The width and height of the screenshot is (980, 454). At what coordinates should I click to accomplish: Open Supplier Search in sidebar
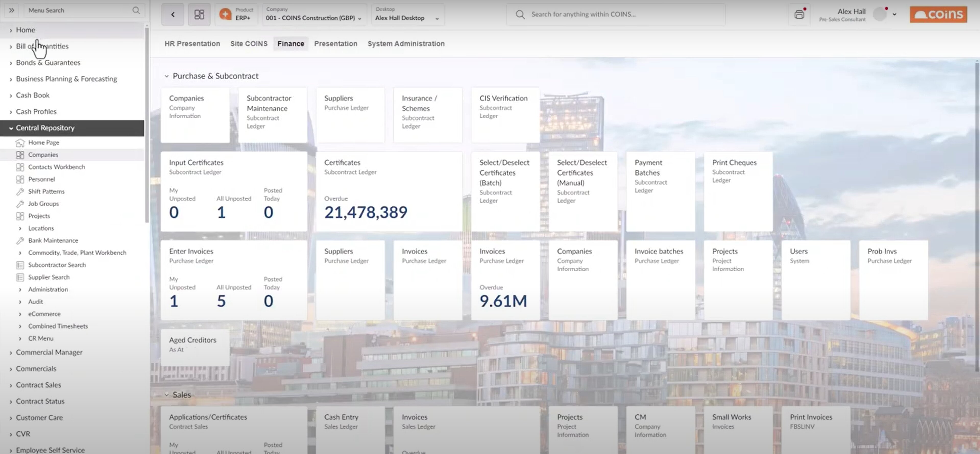[49, 277]
